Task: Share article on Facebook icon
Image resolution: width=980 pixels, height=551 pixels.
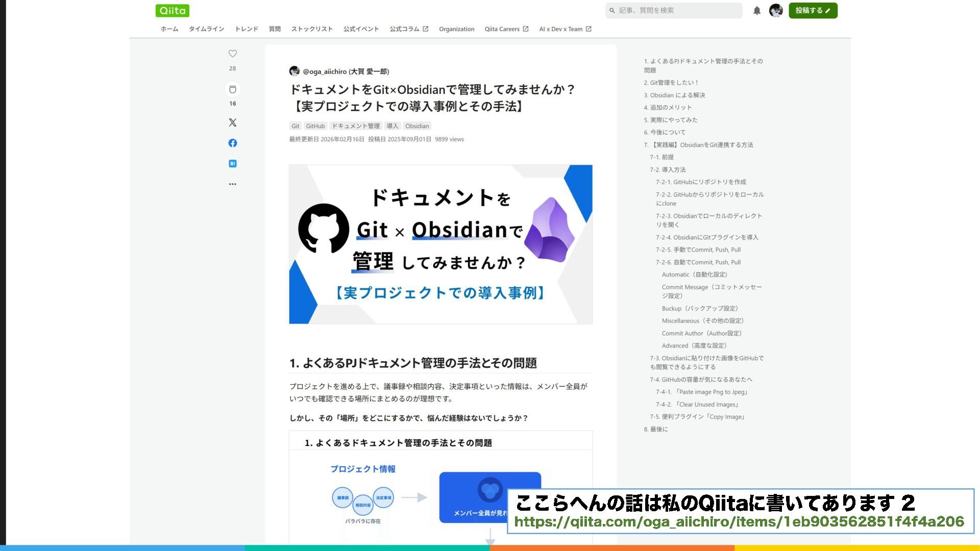Action: (233, 143)
